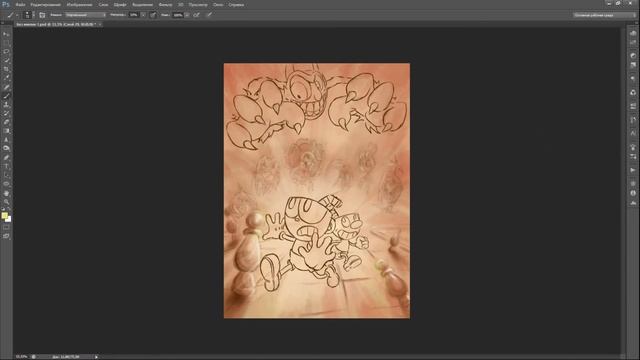Toggle pen pressure for brush size
Screen dimensions: 640x360
point(209,15)
